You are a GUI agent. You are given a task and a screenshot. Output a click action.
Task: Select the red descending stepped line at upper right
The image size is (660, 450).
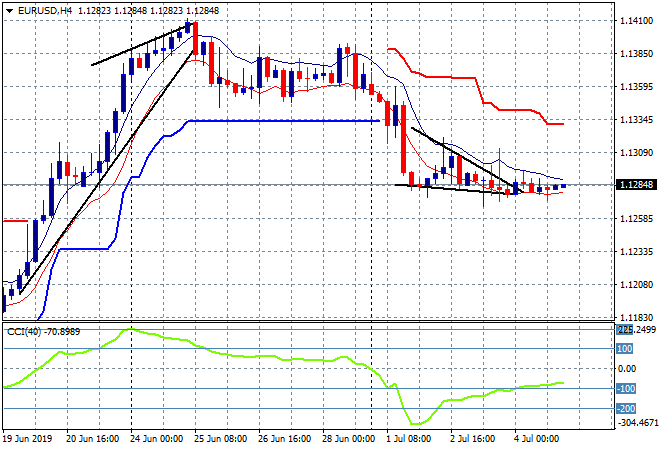click(476, 78)
